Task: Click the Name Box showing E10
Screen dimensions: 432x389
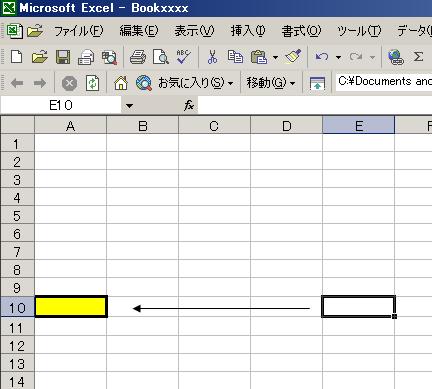Action: (61, 106)
